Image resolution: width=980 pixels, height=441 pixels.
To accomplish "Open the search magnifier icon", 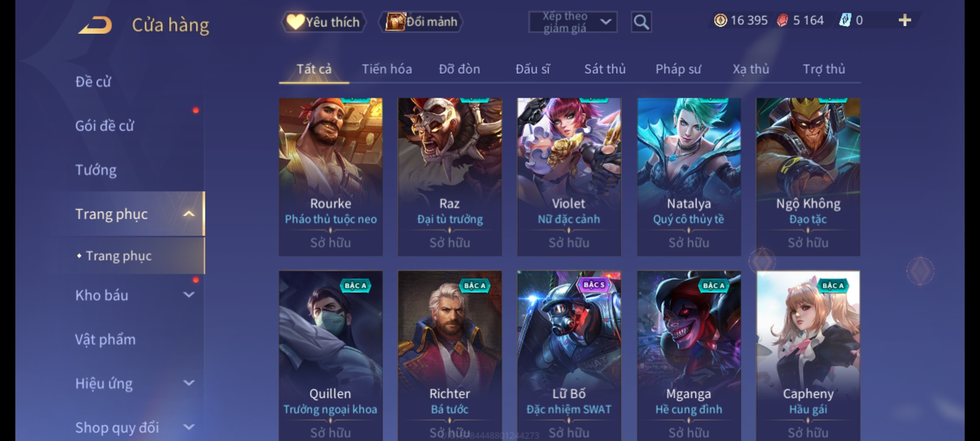I will 641,22.
